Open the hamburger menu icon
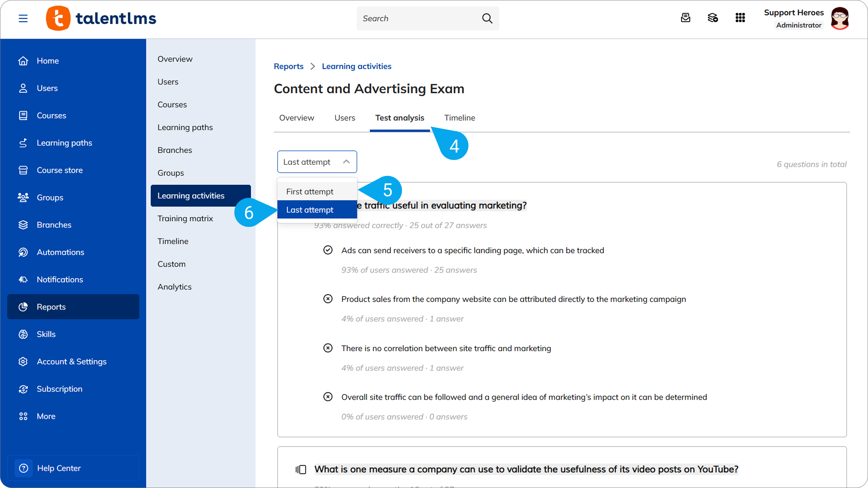 click(23, 18)
